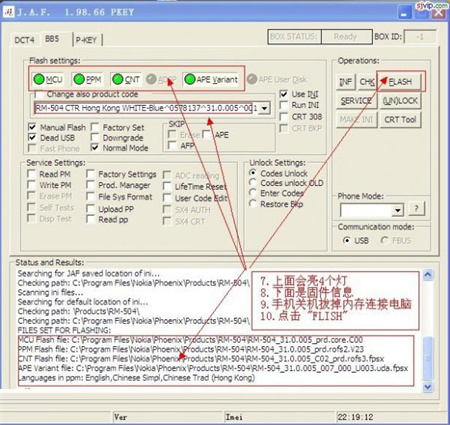Screen dimensions: 450x425
Task: Minimize the J.A.F. window
Action: pyautogui.click(x=404, y=13)
